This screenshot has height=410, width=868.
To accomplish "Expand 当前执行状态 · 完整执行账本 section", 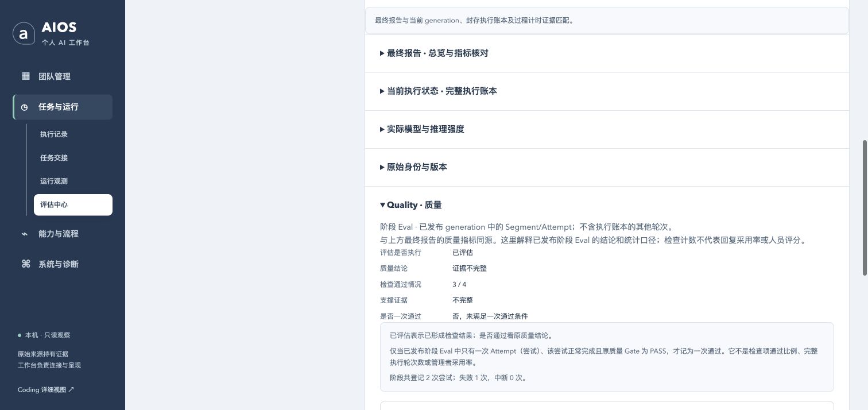I will [x=607, y=91].
